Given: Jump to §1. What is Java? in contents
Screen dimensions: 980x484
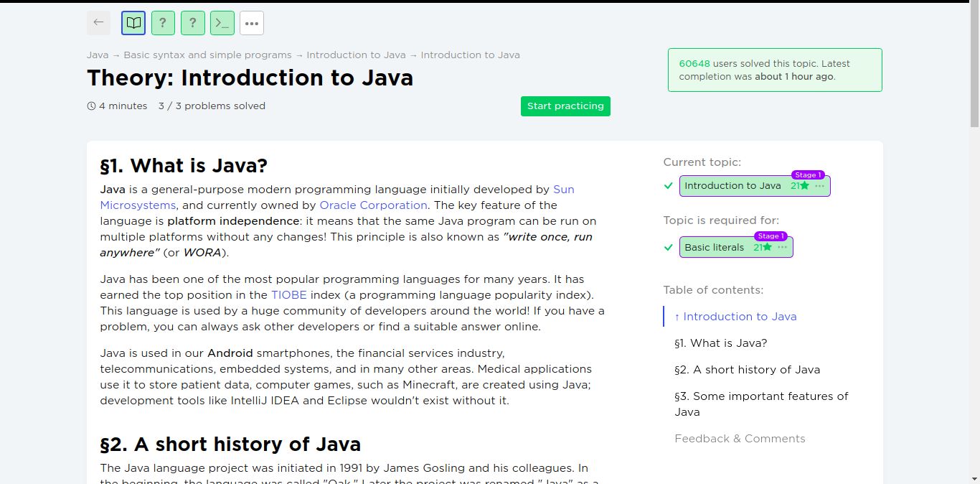Looking at the screenshot, I should pyautogui.click(x=720, y=343).
